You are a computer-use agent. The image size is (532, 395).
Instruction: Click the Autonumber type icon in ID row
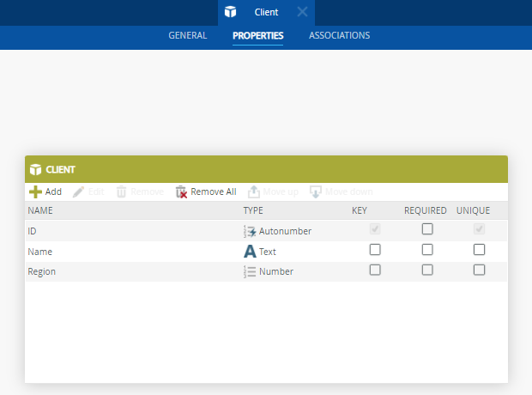[x=250, y=231]
